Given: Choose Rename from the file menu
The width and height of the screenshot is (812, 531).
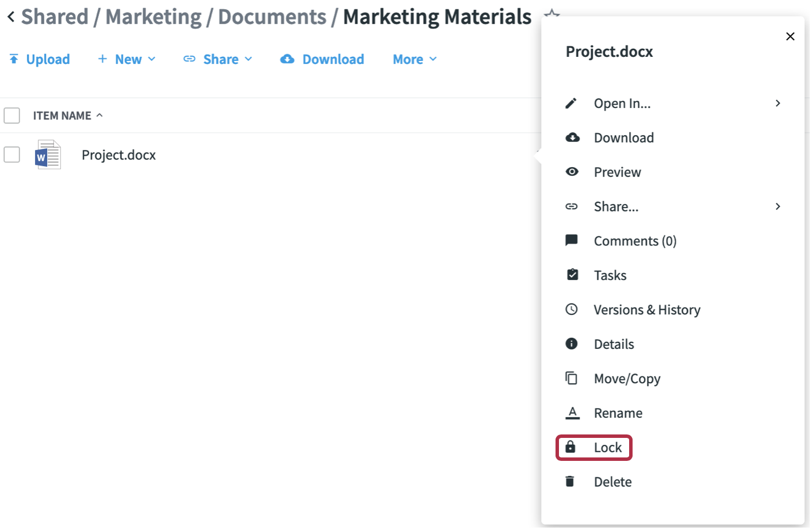Looking at the screenshot, I should 619,414.
